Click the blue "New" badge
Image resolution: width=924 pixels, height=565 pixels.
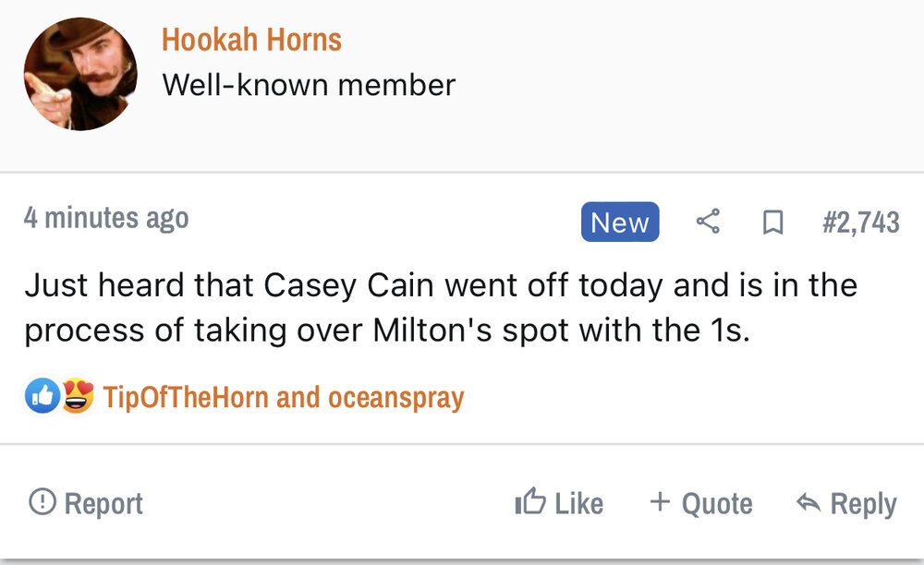coord(620,222)
